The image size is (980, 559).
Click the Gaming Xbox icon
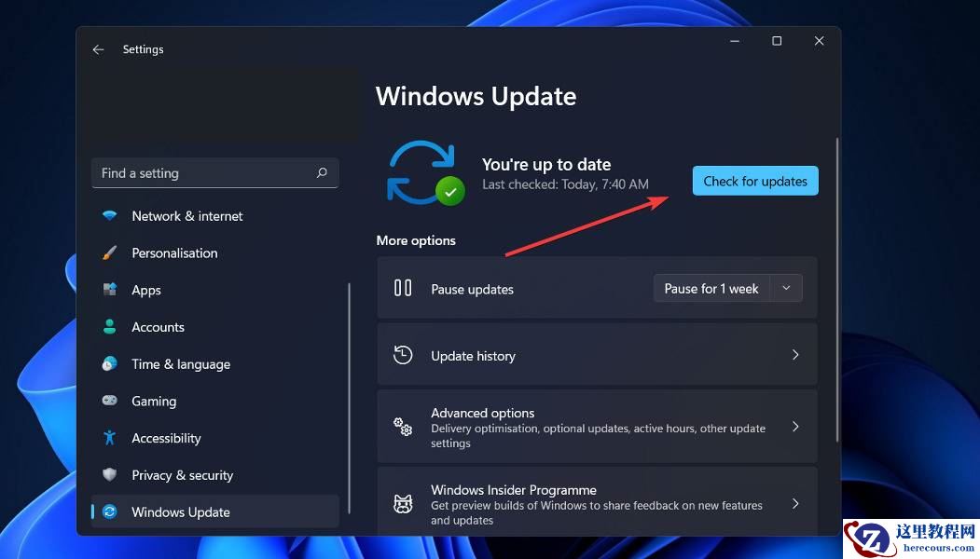coord(109,401)
